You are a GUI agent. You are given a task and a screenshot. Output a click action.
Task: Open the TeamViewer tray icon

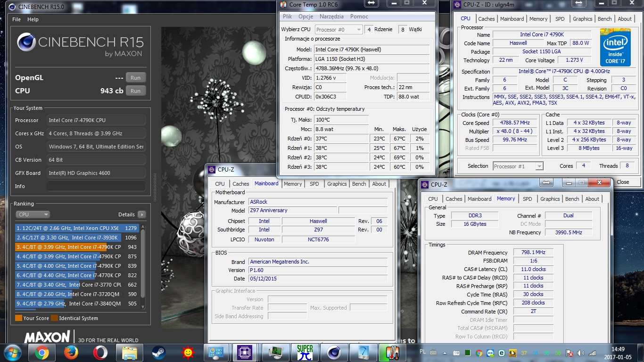(490, 353)
